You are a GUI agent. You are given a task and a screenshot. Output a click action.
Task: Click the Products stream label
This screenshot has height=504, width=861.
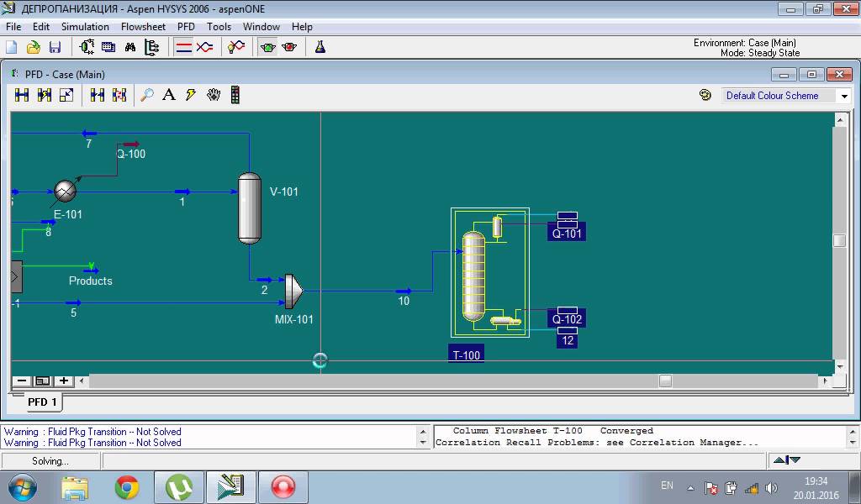(x=91, y=281)
